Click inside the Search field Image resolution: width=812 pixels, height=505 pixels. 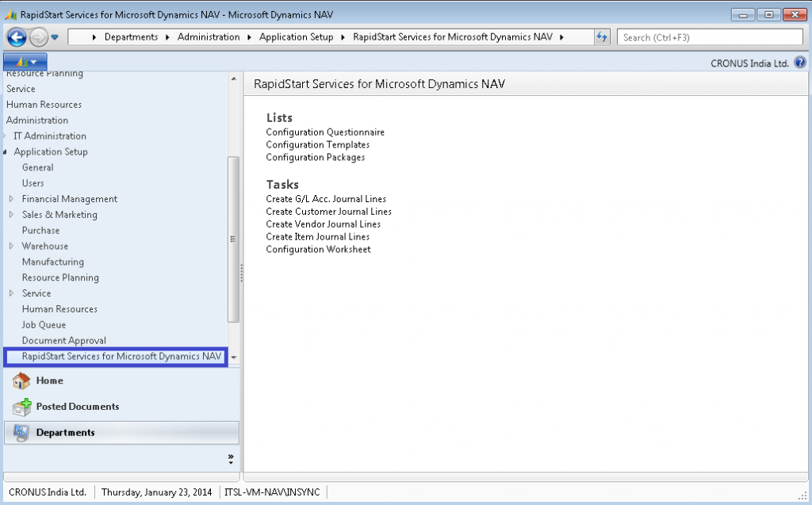pos(710,36)
